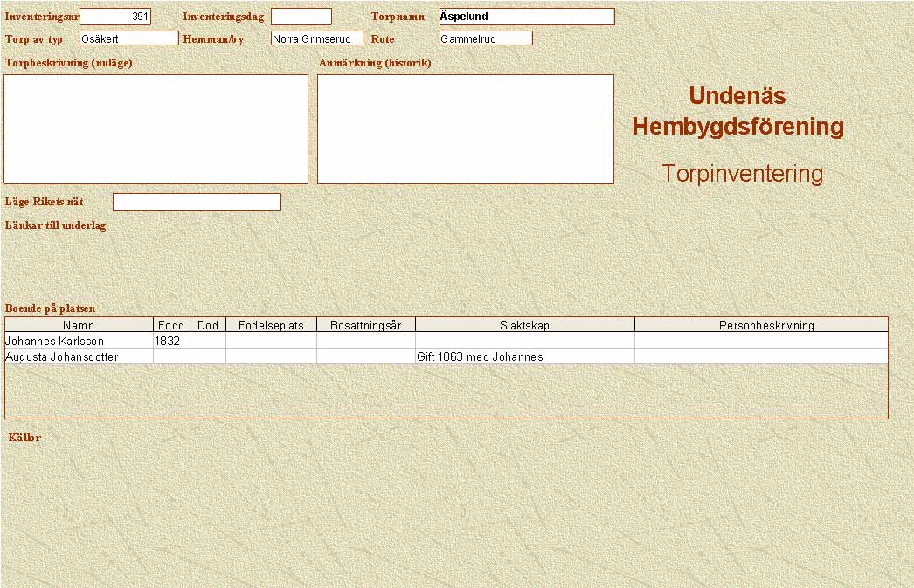Viewport: 914px width, 588px height.
Task: Select the Augusta Johansdotter name cell
Action: pyautogui.click(x=79, y=356)
